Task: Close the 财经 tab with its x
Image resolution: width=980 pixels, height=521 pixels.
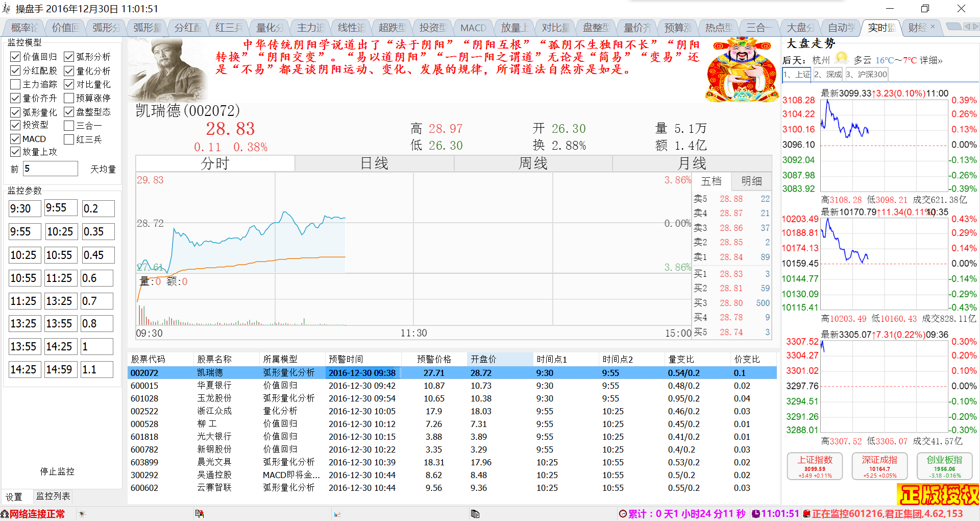Action: tap(933, 27)
